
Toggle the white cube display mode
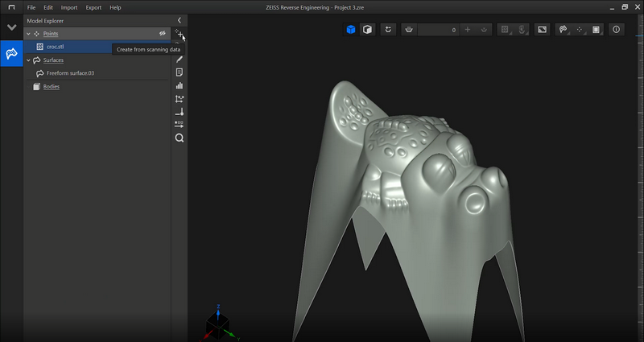tap(366, 30)
